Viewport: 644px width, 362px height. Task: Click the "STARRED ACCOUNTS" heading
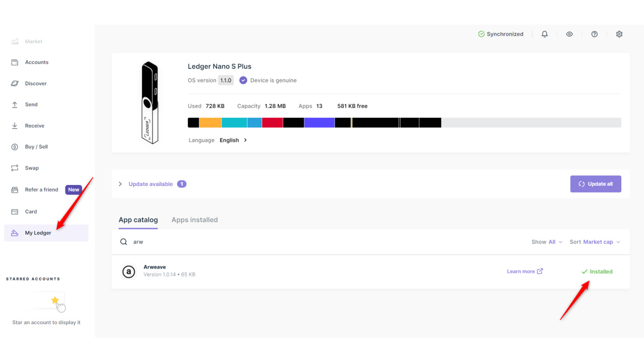click(x=33, y=279)
